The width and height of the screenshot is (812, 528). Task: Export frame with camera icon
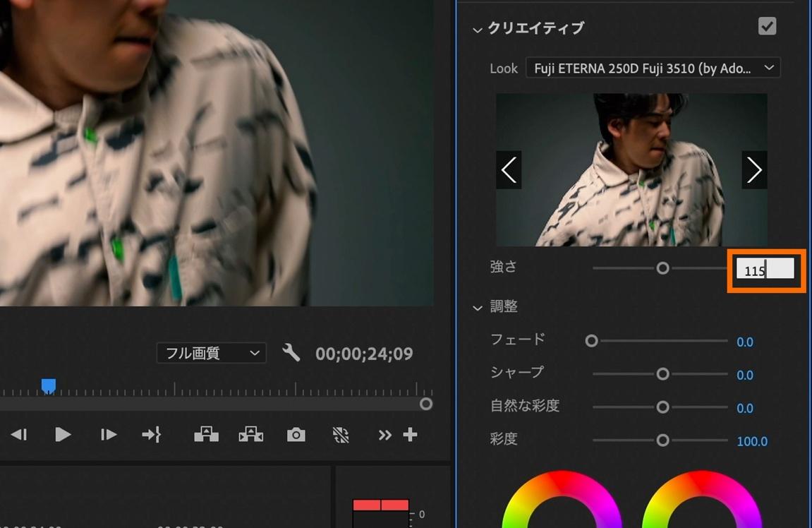(296, 434)
